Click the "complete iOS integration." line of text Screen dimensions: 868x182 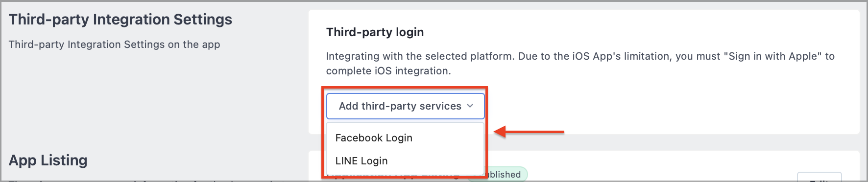click(x=388, y=71)
